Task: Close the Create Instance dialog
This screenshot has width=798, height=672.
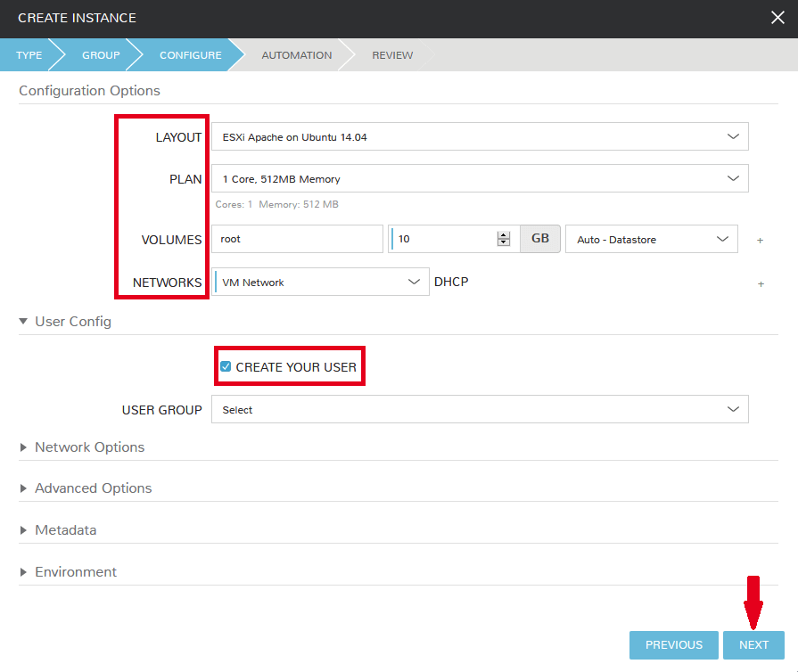Action: coord(777,17)
